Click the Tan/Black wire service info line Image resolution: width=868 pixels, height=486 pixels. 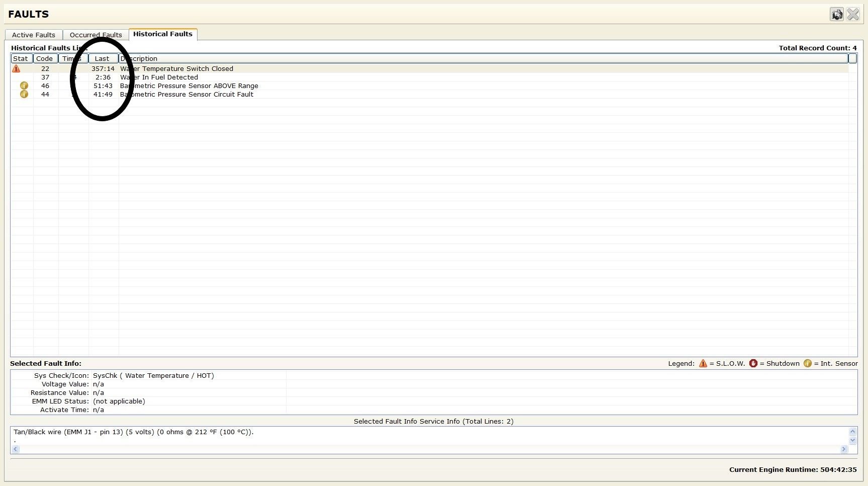[x=134, y=432]
